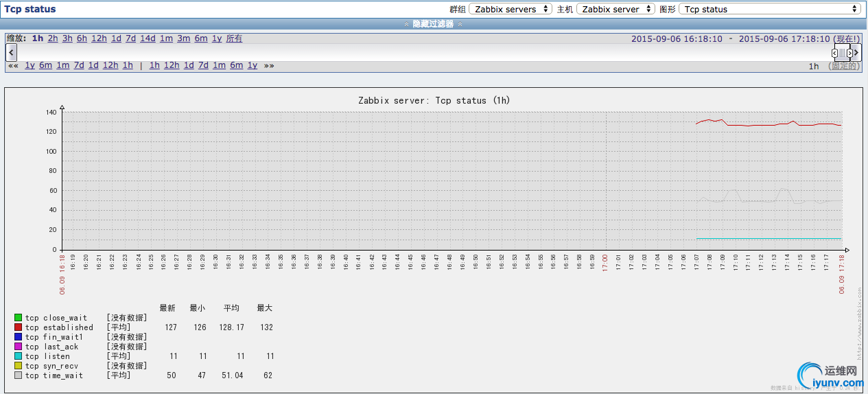Zoom the graph to 14d
The image size is (868, 394).
[148, 38]
